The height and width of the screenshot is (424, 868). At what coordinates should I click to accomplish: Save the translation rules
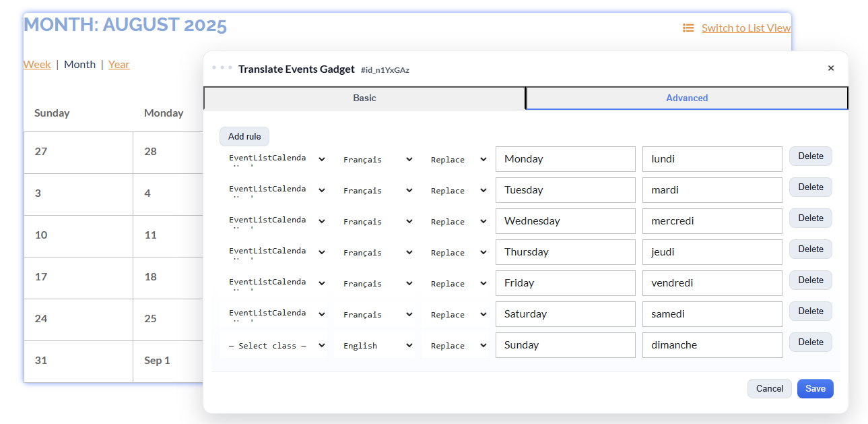click(815, 388)
